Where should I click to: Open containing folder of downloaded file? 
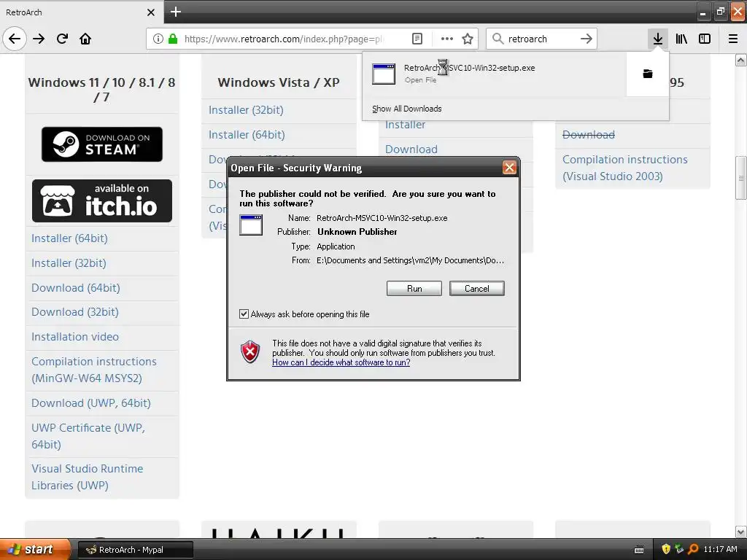pyautogui.click(x=648, y=74)
